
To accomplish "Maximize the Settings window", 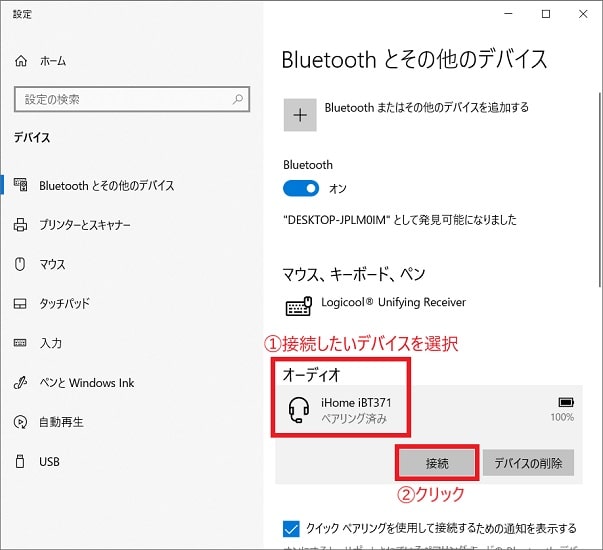I will 546,14.
